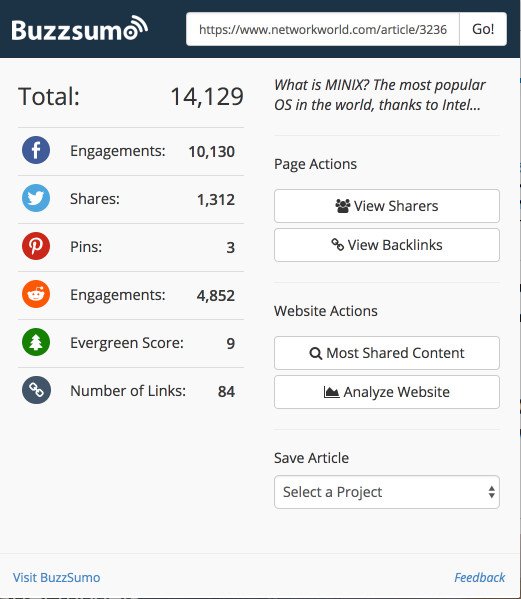This screenshot has height=599, width=521.
Task: Focus the networkworld.com URL input field
Action: [323, 29]
